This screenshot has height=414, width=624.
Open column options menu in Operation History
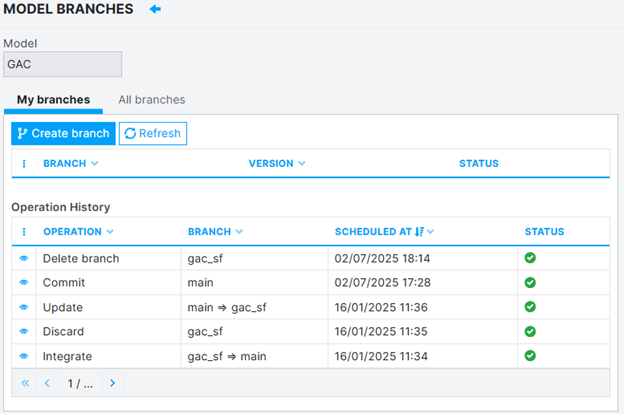(24, 232)
